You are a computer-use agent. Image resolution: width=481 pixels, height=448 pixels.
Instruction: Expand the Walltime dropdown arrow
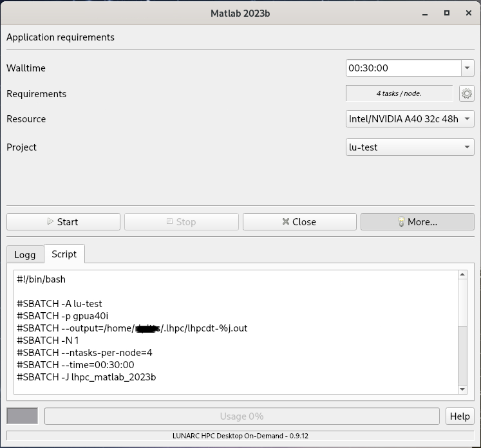click(467, 68)
